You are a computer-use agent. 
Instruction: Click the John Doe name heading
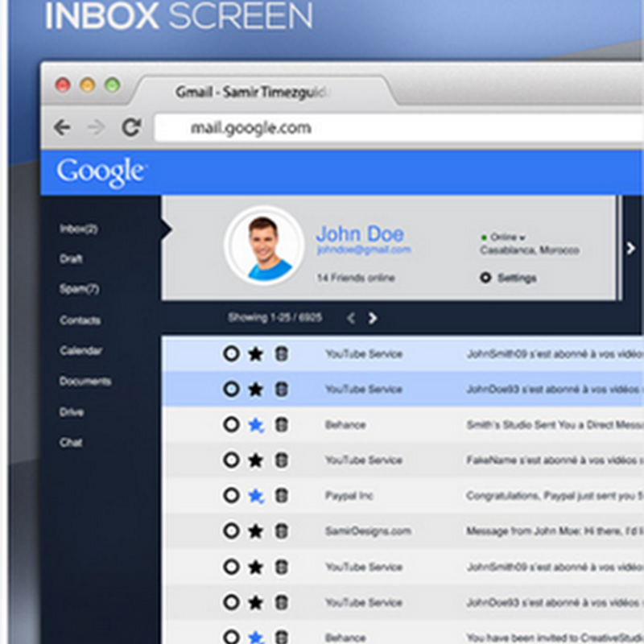[360, 234]
